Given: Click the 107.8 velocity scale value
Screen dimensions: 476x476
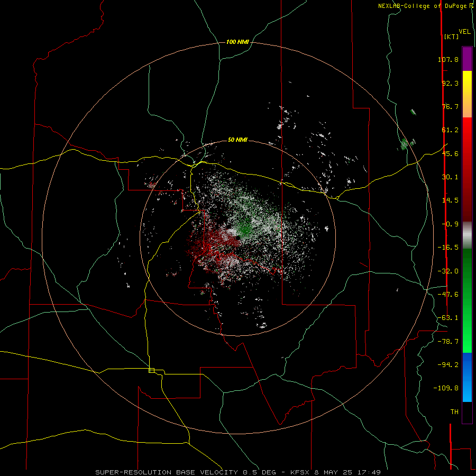Looking at the screenshot, I should 448,59.
